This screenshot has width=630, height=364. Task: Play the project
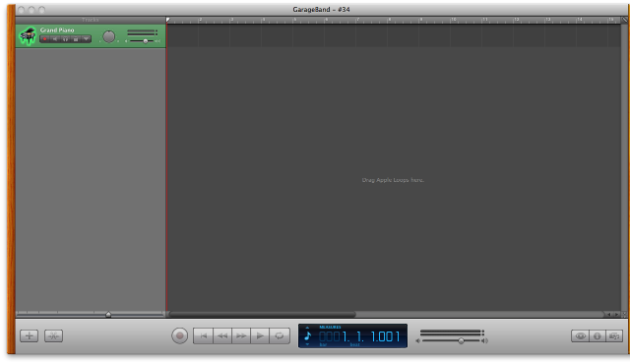260,335
